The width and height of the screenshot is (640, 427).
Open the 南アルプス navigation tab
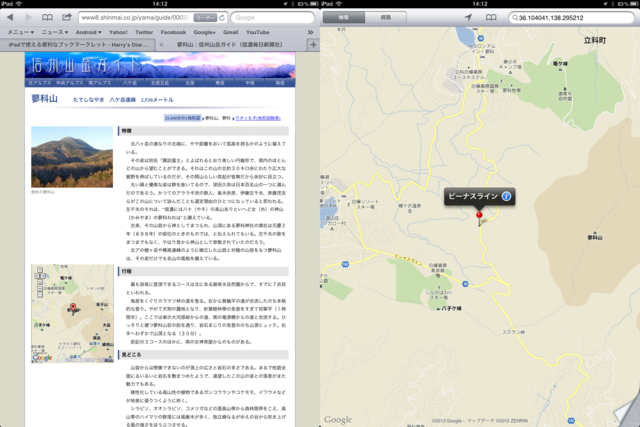100,82
